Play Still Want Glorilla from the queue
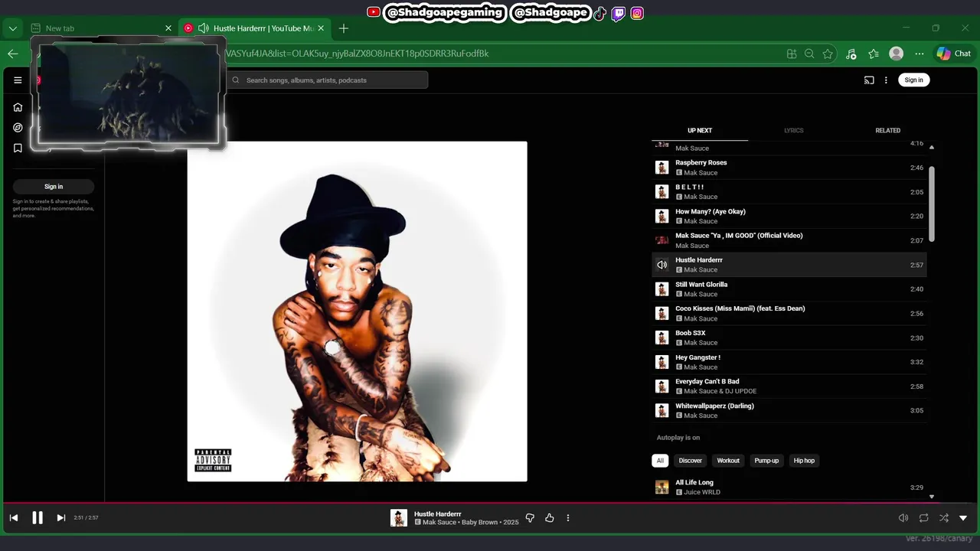Image resolution: width=980 pixels, height=551 pixels. point(789,289)
